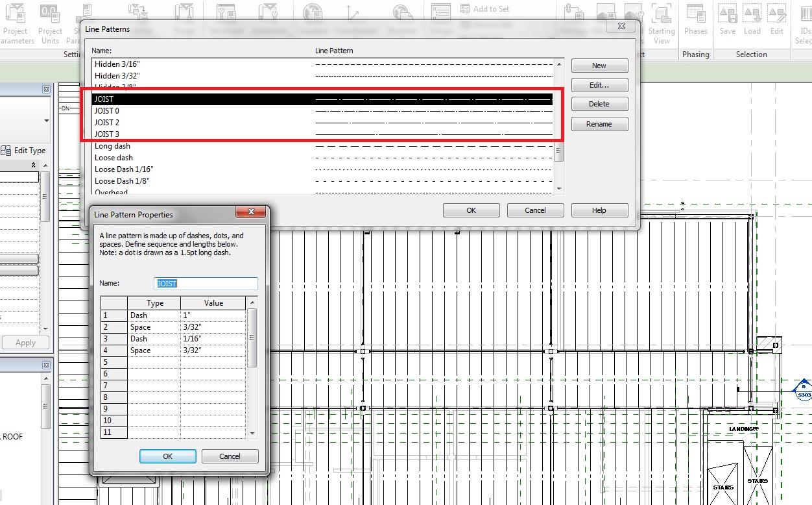Open type selector dropdown in Properties palette
Screen dimensions: 812x505
click(46, 121)
